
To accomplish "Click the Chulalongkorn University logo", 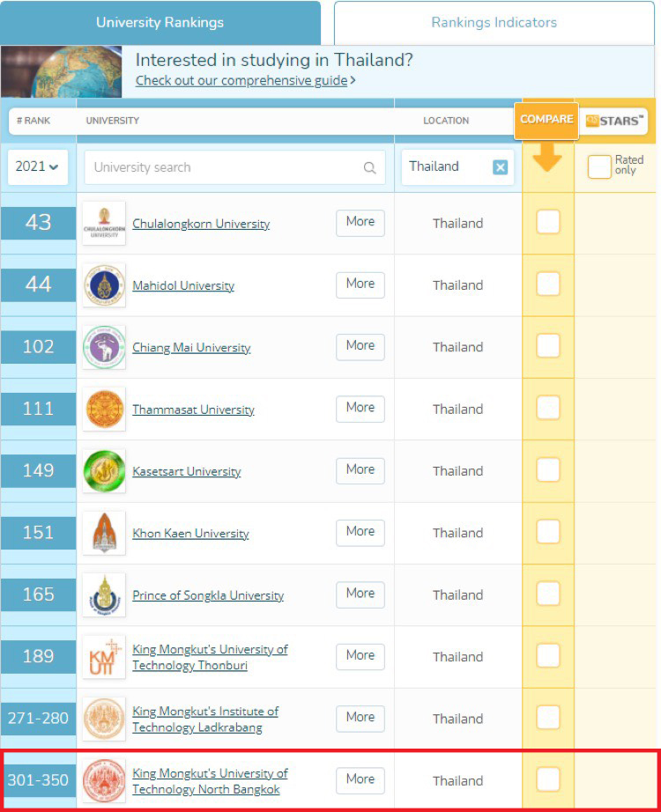I will pyautogui.click(x=104, y=223).
